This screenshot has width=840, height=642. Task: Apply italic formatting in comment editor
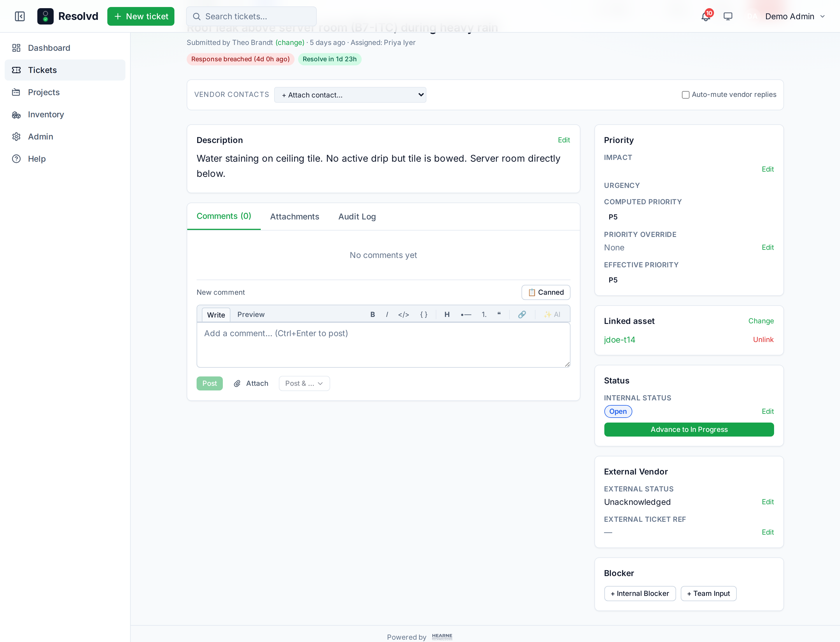point(387,315)
